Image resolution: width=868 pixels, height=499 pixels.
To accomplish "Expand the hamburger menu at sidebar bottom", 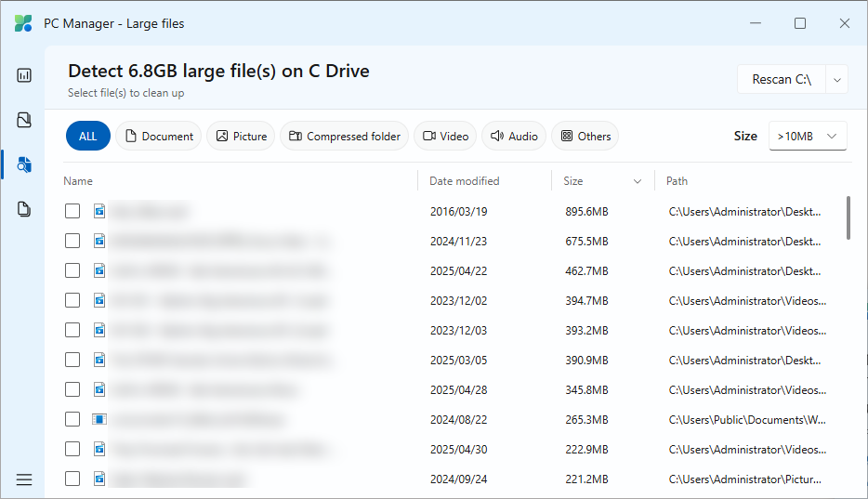I will (x=24, y=479).
